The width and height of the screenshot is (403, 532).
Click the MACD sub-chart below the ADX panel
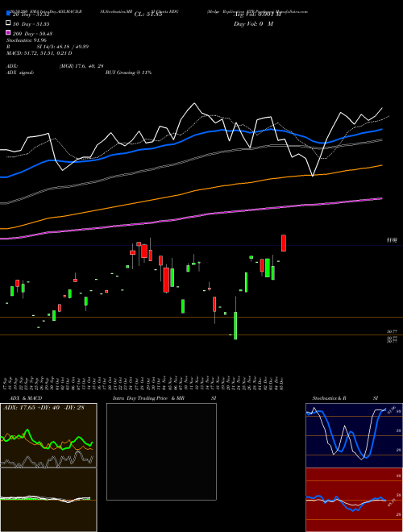point(48,500)
